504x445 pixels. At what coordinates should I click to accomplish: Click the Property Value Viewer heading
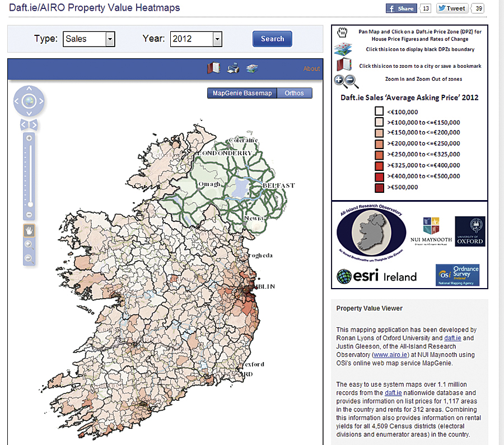tap(370, 308)
